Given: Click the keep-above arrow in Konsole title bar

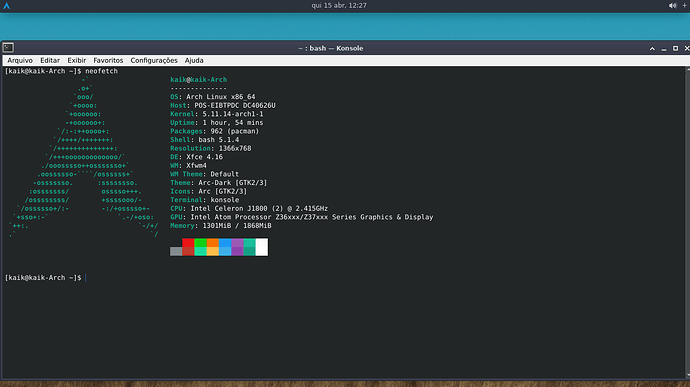Looking at the screenshot, I should click(652, 48).
